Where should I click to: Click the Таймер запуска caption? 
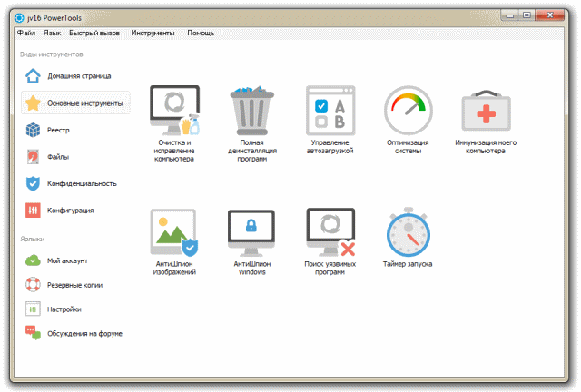point(408,264)
